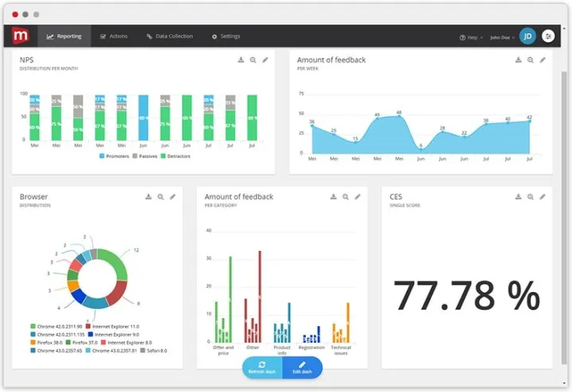Click the JD user avatar

point(528,37)
